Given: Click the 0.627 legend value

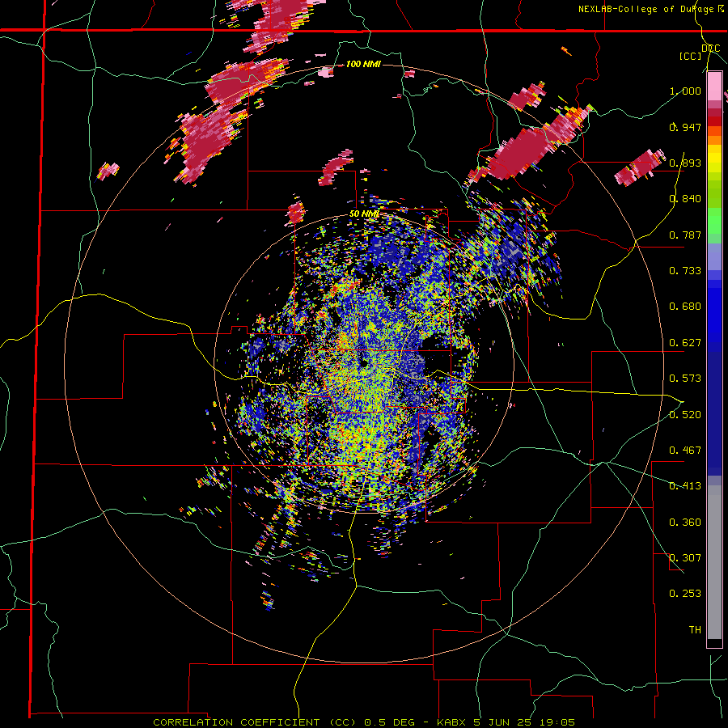Looking at the screenshot, I should tap(685, 343).
